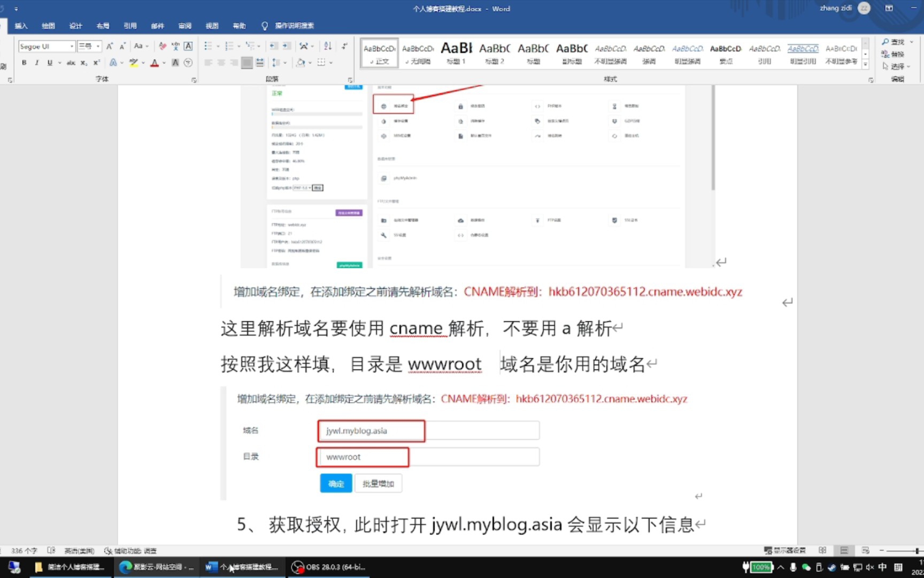924x578 pixels.
Task: Open the Segoe UI font name dropdown
Action: coord(72,46)
